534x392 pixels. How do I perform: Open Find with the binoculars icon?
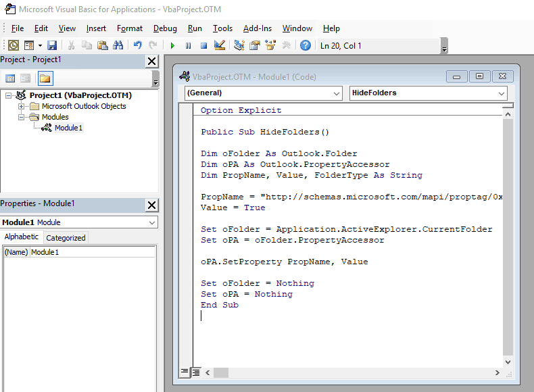(118, 45)
